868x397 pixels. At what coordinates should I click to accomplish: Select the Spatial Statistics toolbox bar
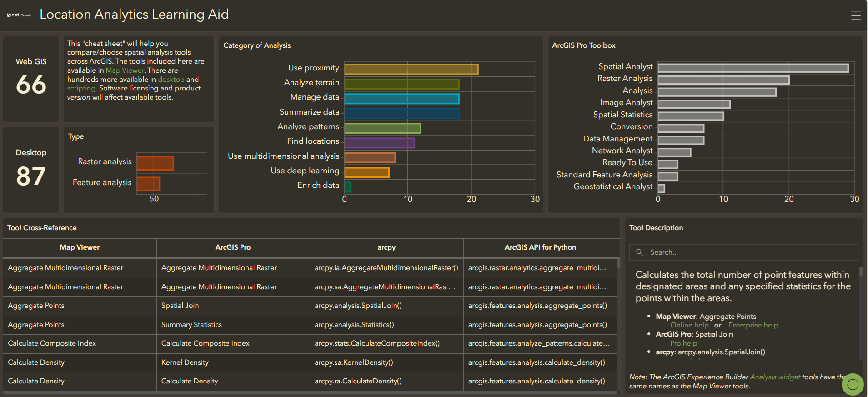pos(691,116)
